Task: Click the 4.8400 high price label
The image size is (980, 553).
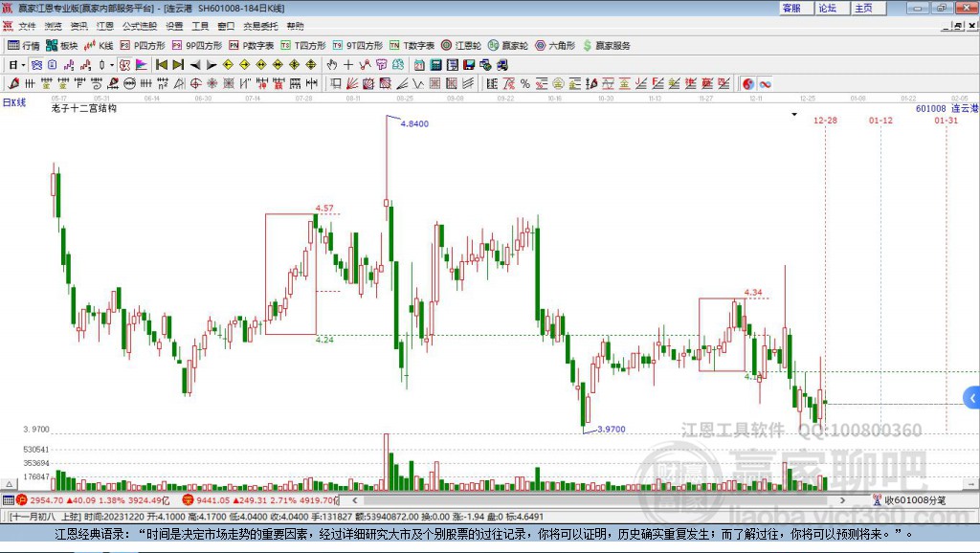Action: click(414, 123)
